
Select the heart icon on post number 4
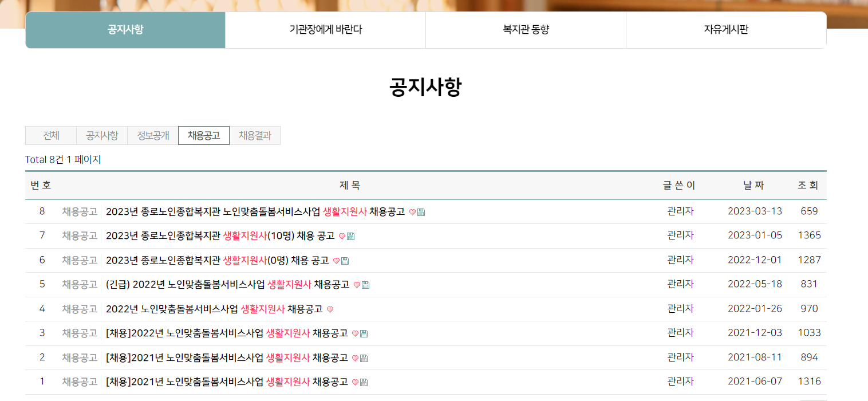tap(329, 308)
